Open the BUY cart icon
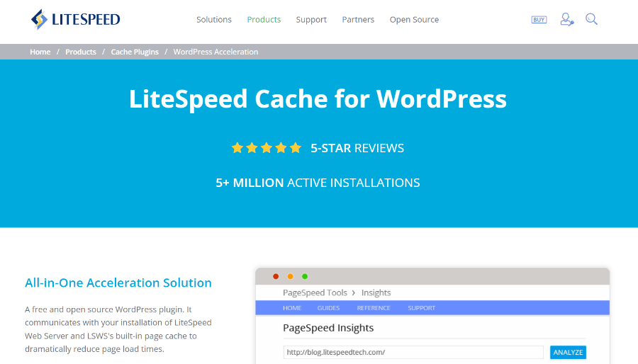Image resolution: width=638 pixels, height=364 pixels. coord(539,20)
